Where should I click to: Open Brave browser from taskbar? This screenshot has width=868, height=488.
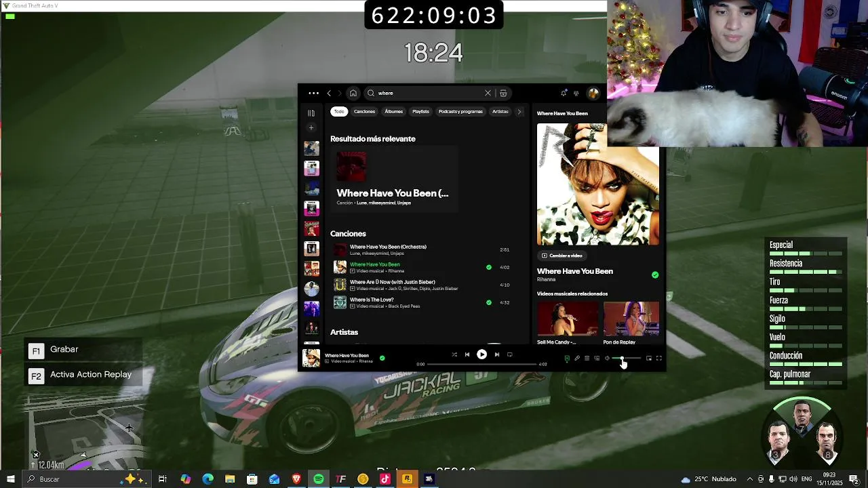click(x=296, y=479)
